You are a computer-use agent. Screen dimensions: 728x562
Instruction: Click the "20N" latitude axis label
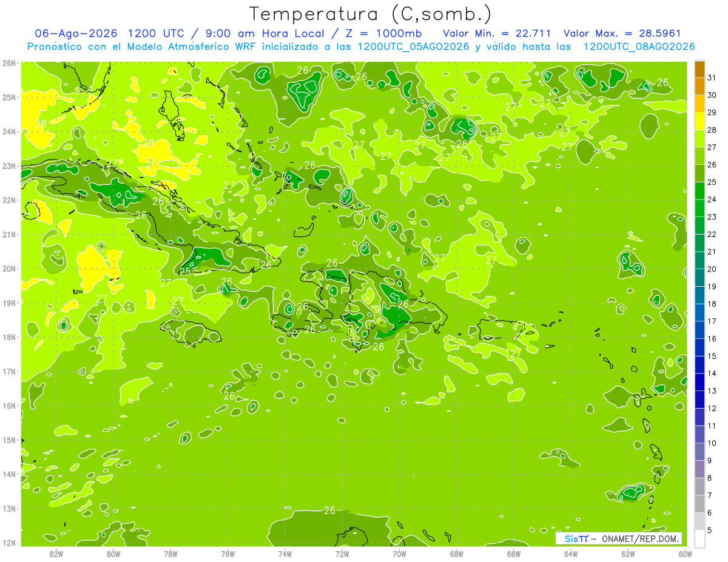pyautogui.click(x=9, y=269)
